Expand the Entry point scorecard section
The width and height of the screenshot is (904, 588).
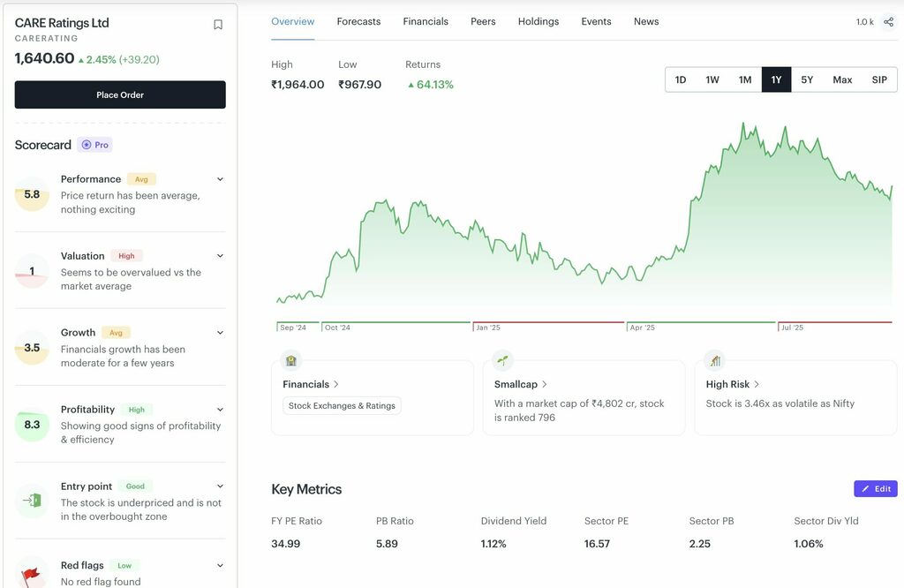tap(220, 486)
